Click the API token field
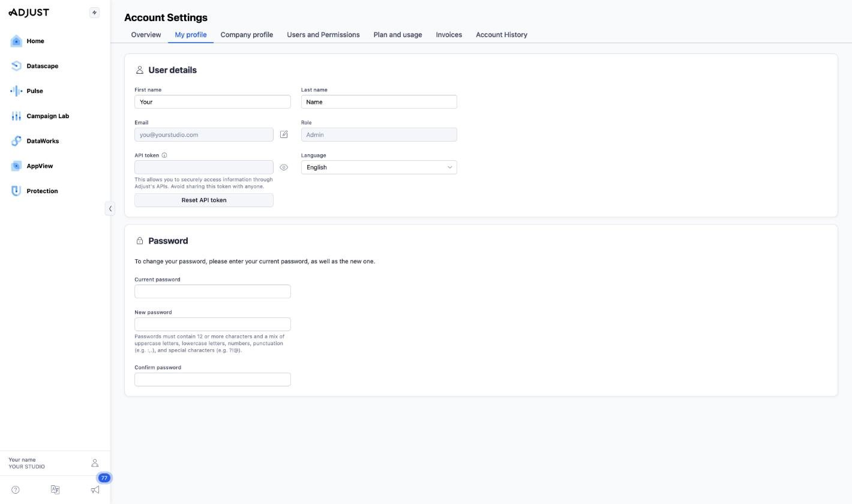This screenshot has width=852, height=504. [x=204, y=167]
